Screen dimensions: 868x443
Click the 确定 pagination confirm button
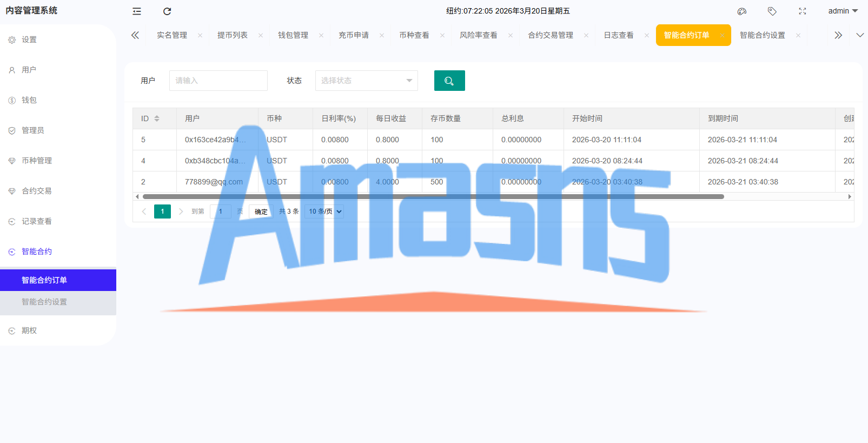point(261,211)
